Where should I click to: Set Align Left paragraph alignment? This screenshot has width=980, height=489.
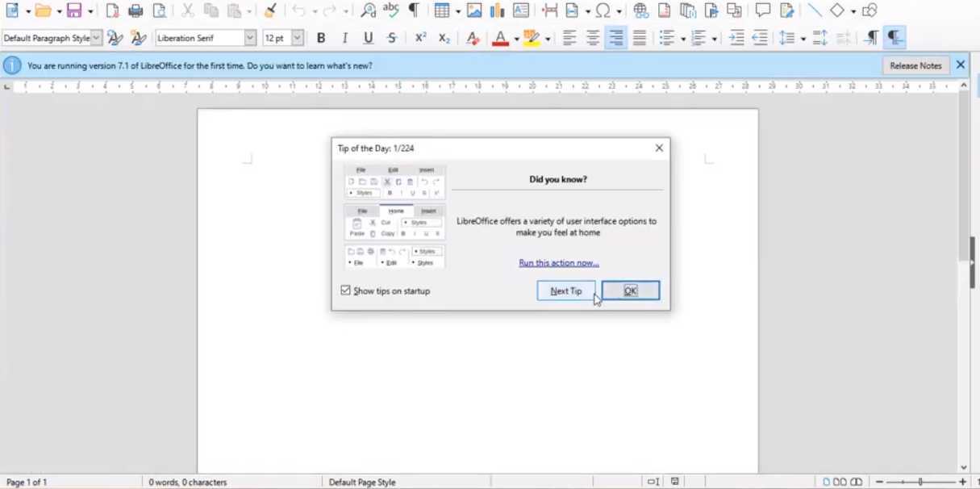pyautogui.click(x=569, y=38)
